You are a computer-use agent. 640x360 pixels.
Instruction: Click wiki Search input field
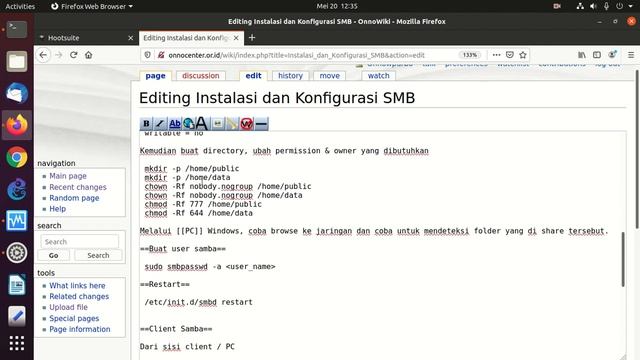(80, 242)
